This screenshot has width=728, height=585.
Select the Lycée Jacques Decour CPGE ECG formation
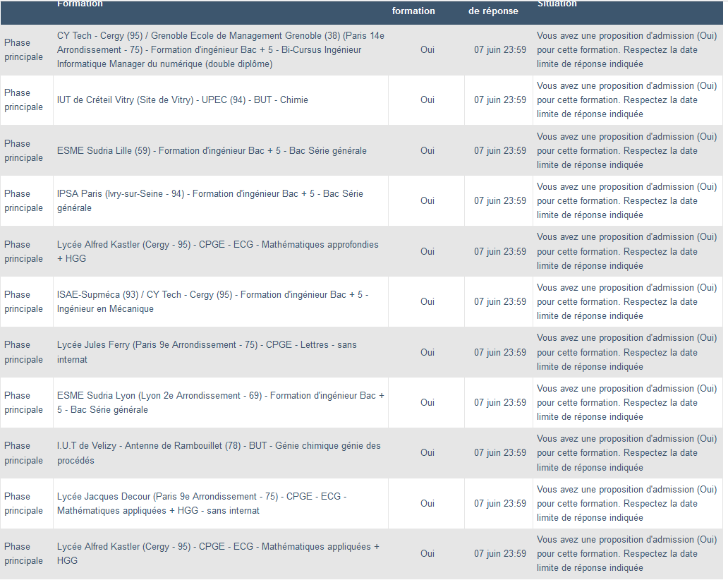(x=202, y=503)
